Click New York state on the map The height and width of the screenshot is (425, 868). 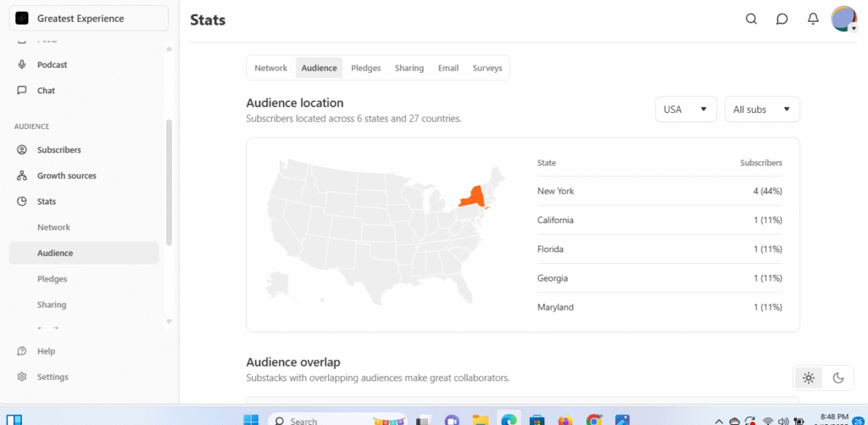[x=470, y=197]
